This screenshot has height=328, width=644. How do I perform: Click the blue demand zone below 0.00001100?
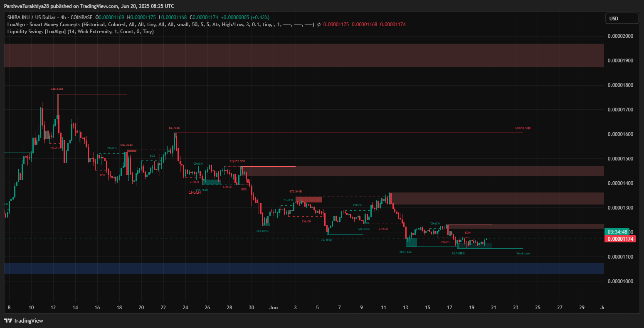(303, 269)
